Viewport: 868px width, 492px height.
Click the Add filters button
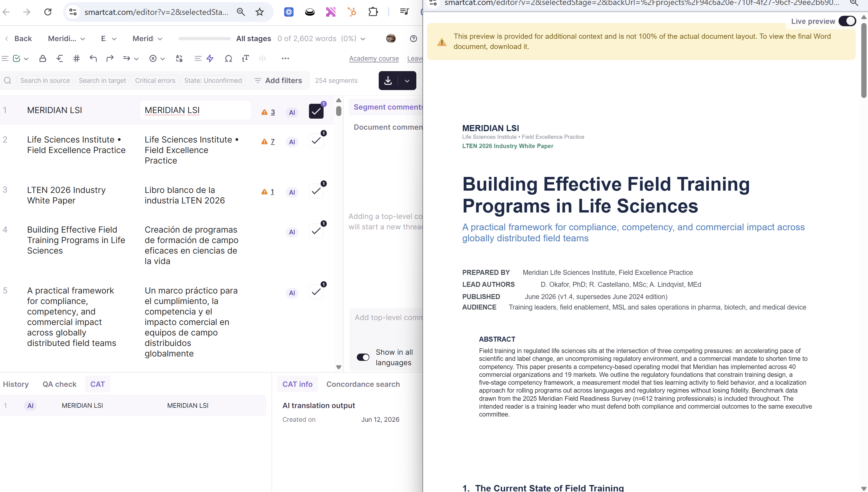coord(278,80)
